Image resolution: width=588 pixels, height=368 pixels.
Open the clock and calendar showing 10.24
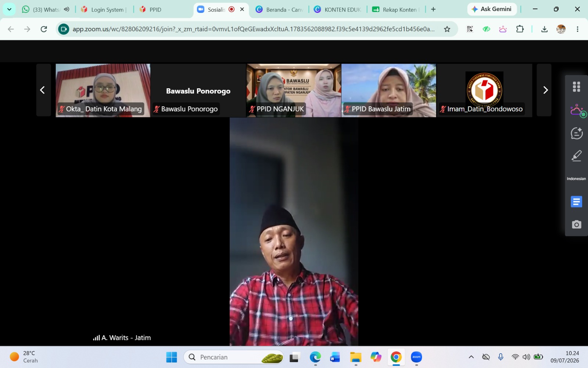click(565, 357)
